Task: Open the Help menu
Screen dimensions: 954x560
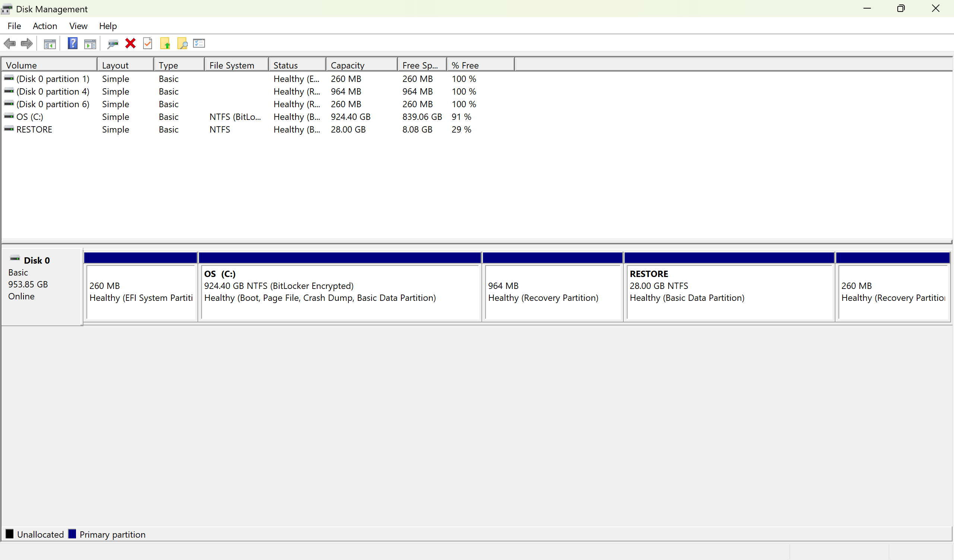Action: point(108,26)
